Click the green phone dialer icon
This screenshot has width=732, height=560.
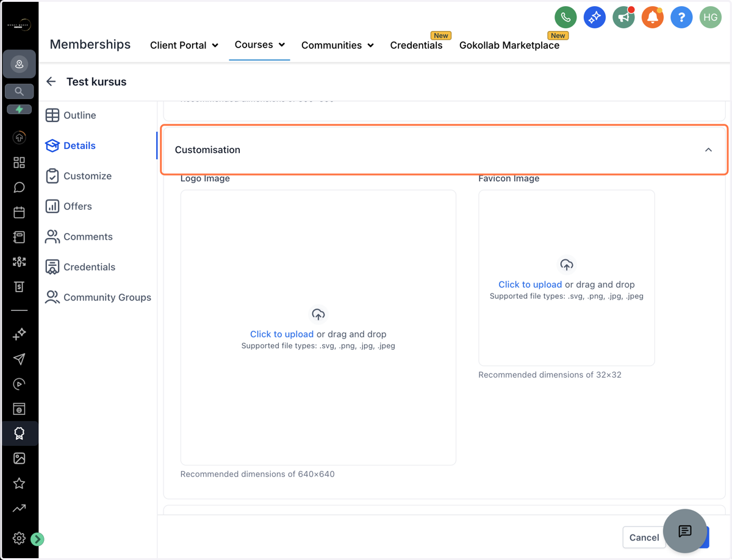565,18
